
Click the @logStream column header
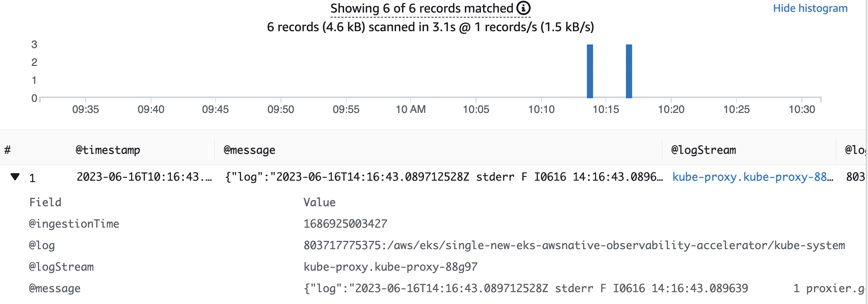(704, 150)
